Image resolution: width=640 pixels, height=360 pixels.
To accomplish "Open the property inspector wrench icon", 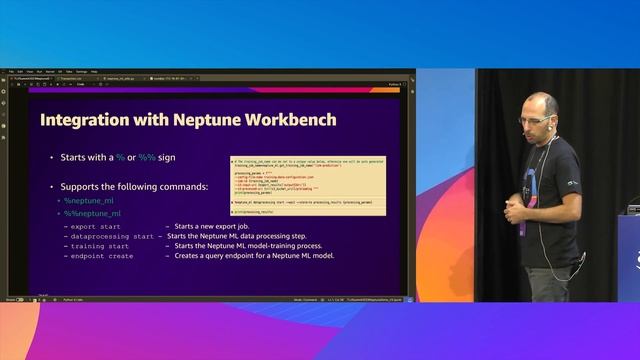I will coord(412,80).
